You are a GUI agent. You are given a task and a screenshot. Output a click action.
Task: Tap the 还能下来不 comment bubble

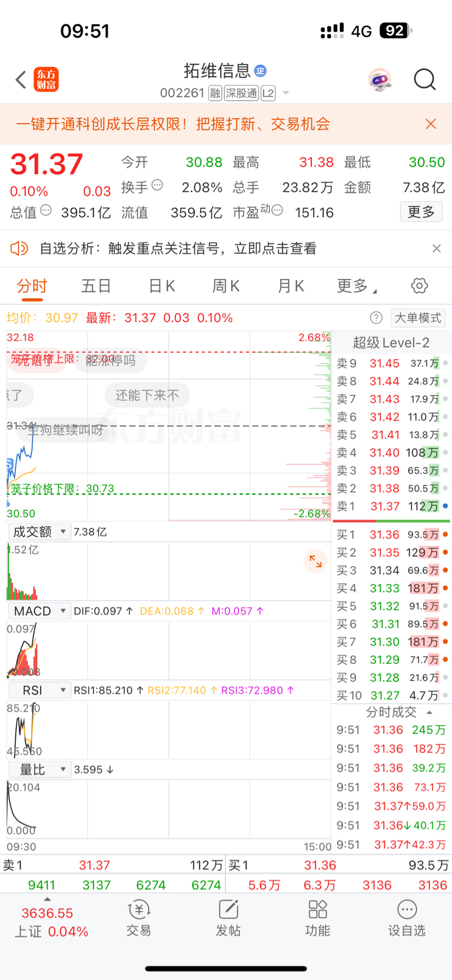pos(147,395)
